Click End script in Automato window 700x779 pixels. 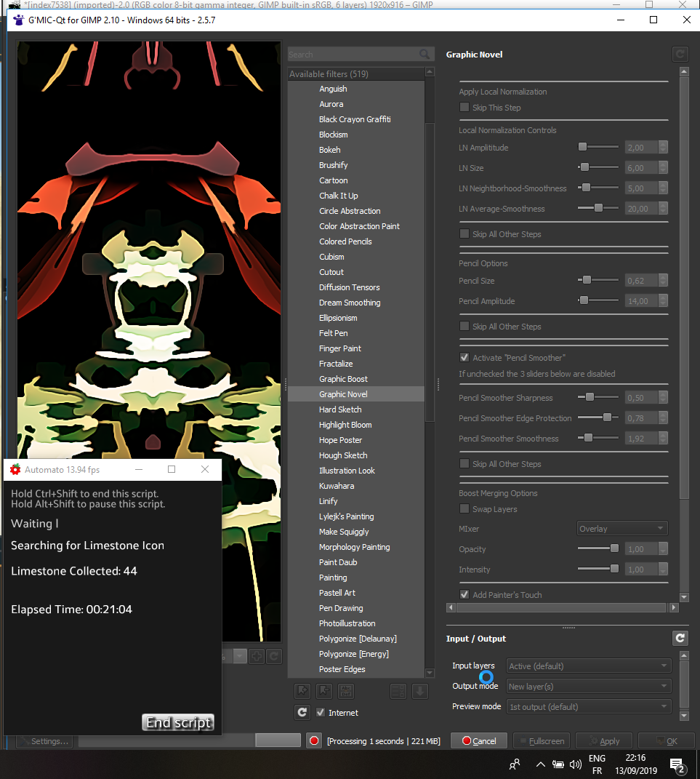[178, 722]
